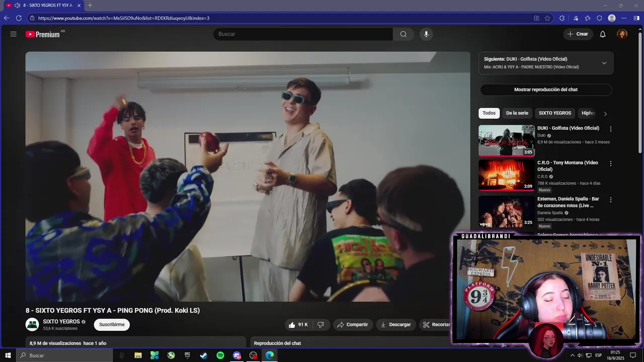644x362 pixels.
Task: Open Discord from the taskbar
Action: tap(237, 355)
